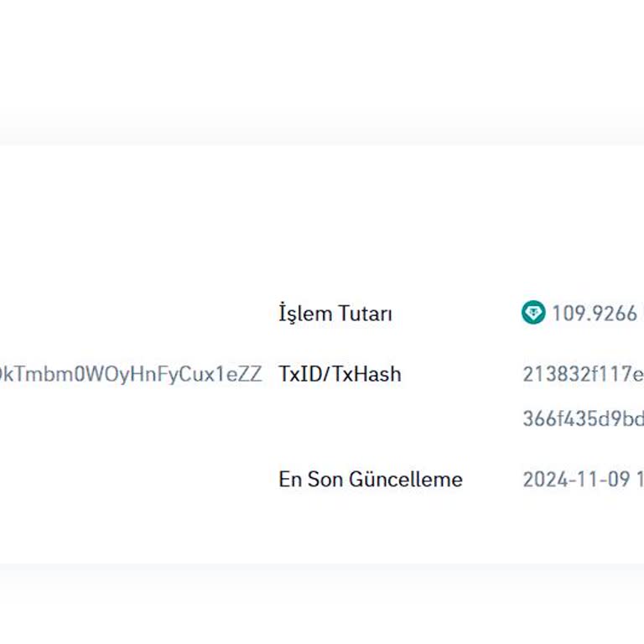The image size is (644, 644).
Task: Select the address ending Cux1eZZ
Action: (x=131, y=374)
